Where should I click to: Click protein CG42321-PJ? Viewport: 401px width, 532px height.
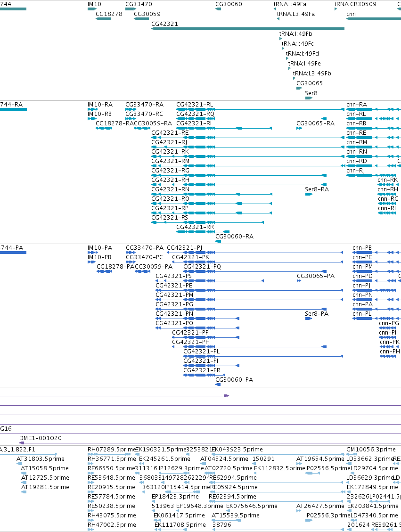pos(185,248)
